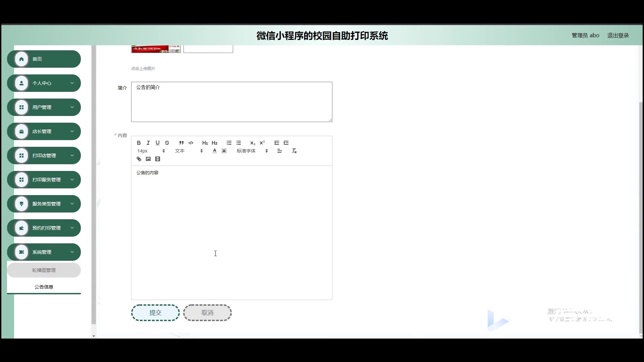Insert a hyperlink in the editor

139,159
